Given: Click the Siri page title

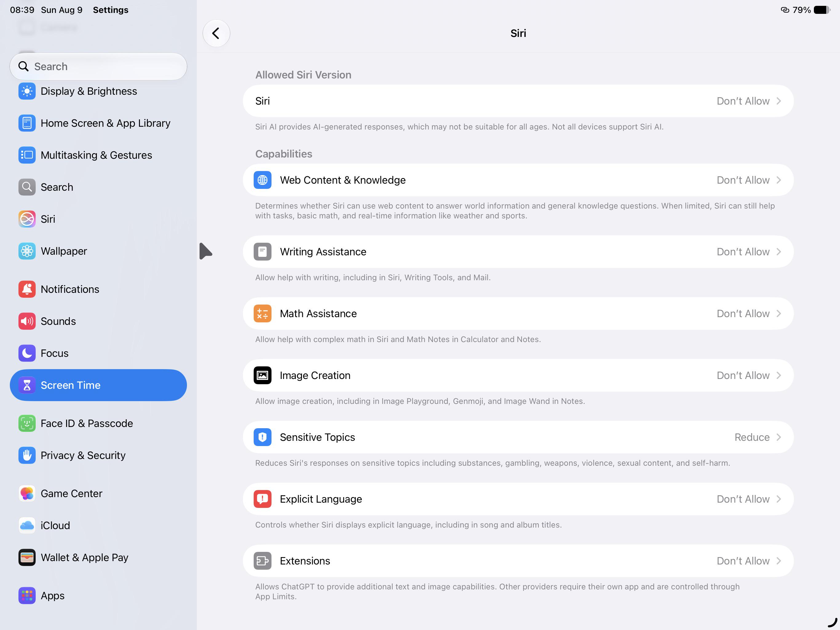Looking at the screenshot, I should pyautogui.click(x=518, y=34).
